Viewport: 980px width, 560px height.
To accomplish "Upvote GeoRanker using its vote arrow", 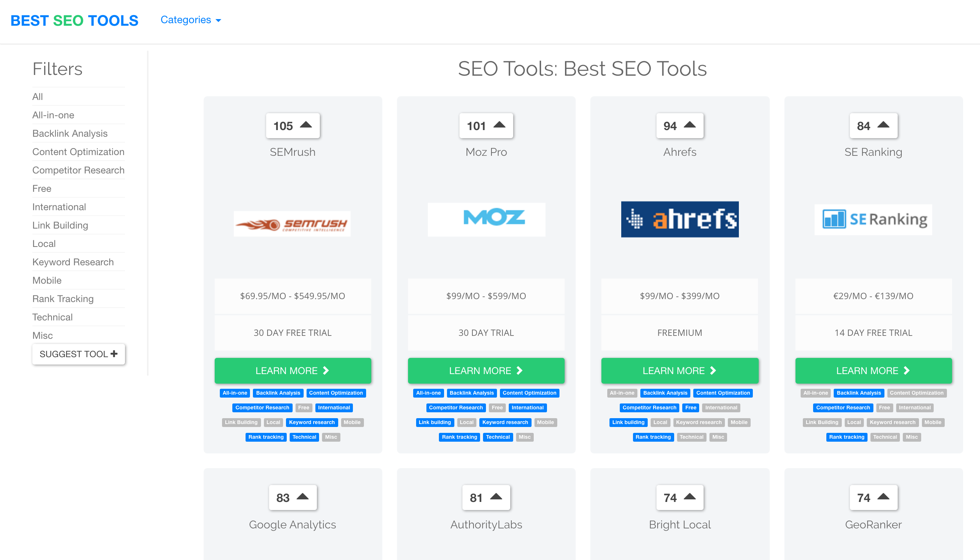I will coord(884,497).
